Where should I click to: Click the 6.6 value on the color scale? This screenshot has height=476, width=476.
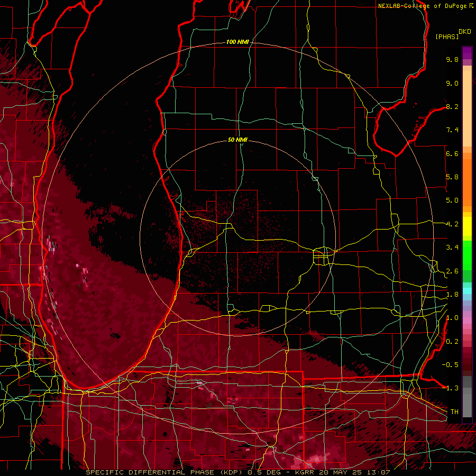pyautogui.click(x=452, y=153)
